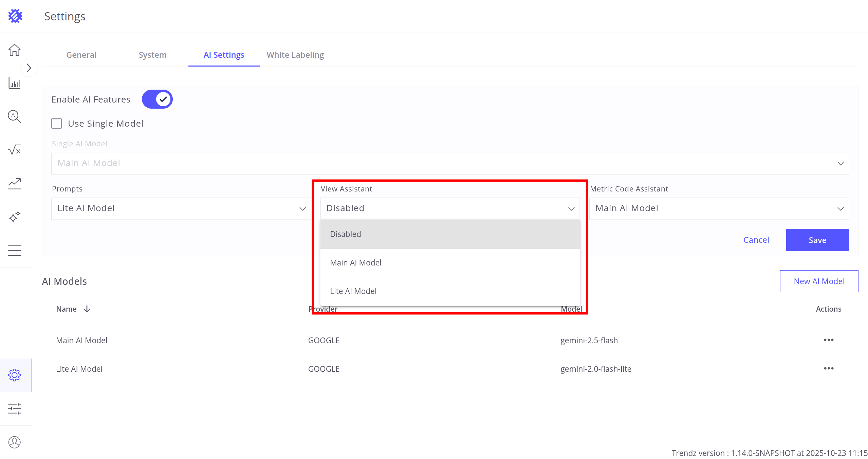The image size is (868, 459).
Task: Click the Save button
Action: (817, 240)
